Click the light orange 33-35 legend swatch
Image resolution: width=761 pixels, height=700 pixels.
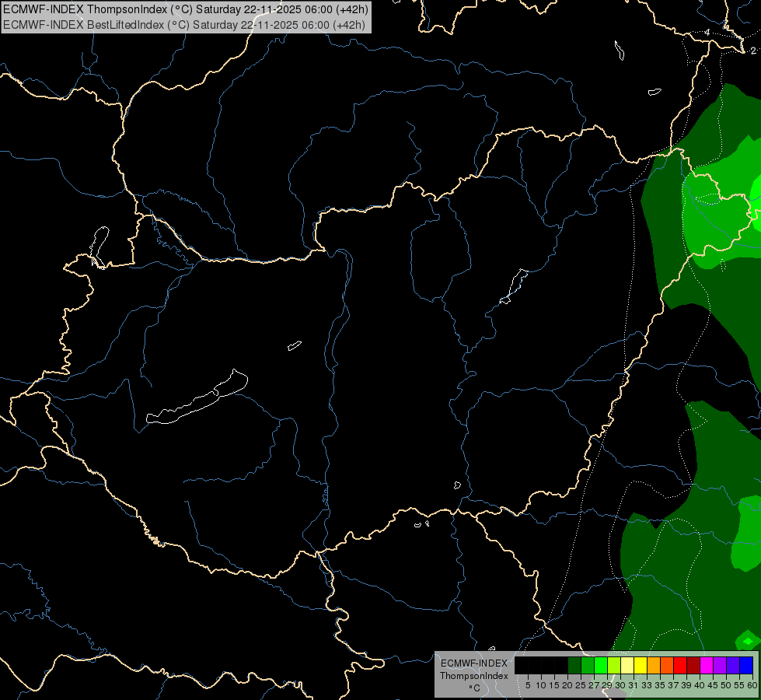(x=654, y=665)
